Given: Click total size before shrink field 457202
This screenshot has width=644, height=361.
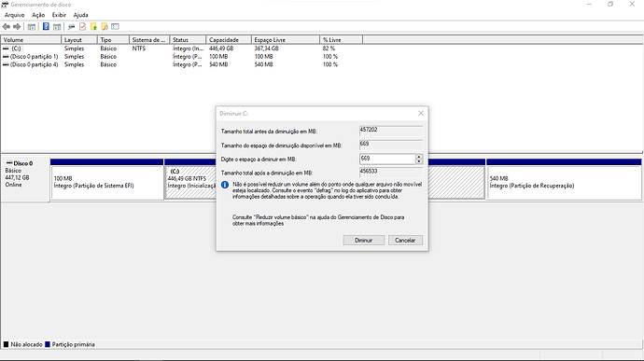Looking at the screenshot, I should coord(390,131).
